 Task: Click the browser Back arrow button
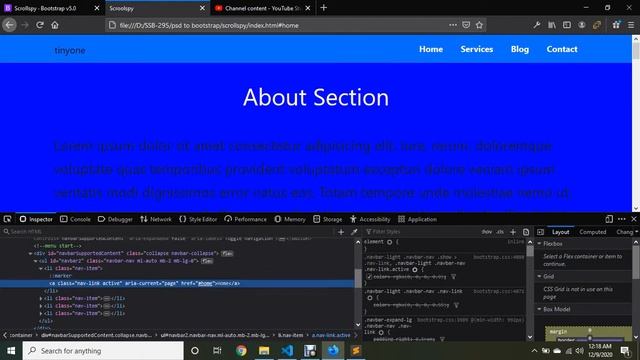[x=10, y=25]
